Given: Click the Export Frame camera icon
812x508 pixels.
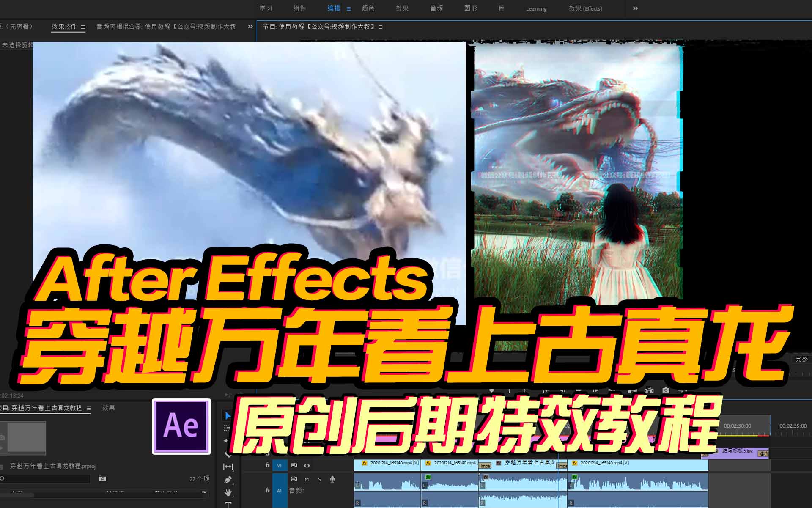Looking at the screenshot, I should coord(666,390).
